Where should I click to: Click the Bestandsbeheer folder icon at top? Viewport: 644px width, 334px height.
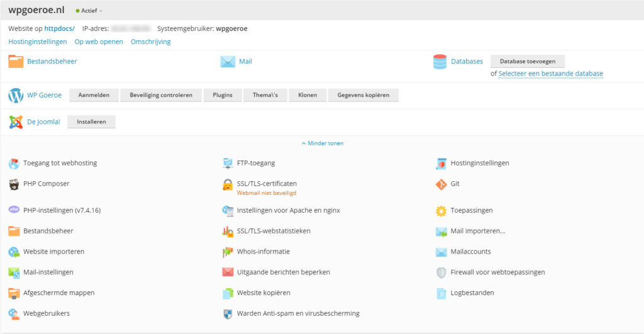pyautogui.click(x=16, y=62)
